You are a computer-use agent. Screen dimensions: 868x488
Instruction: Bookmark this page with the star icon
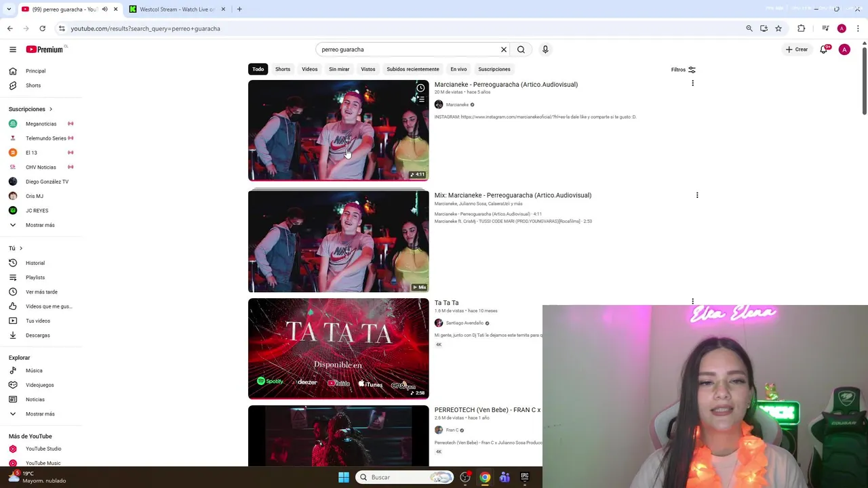[778, 28]
